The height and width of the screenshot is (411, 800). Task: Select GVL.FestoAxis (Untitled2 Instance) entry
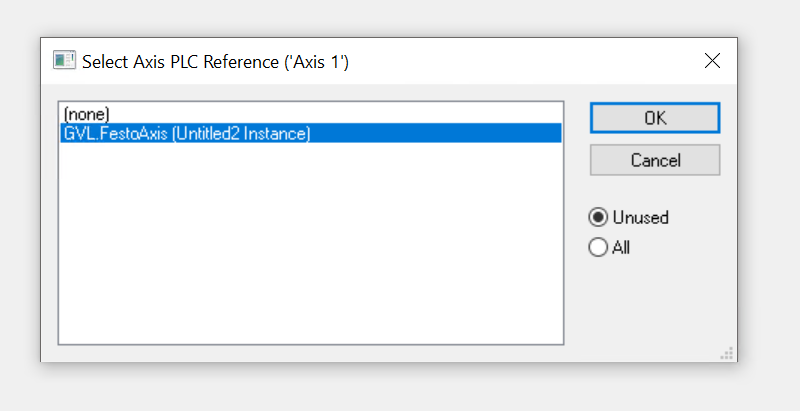[x=311, y=133]
